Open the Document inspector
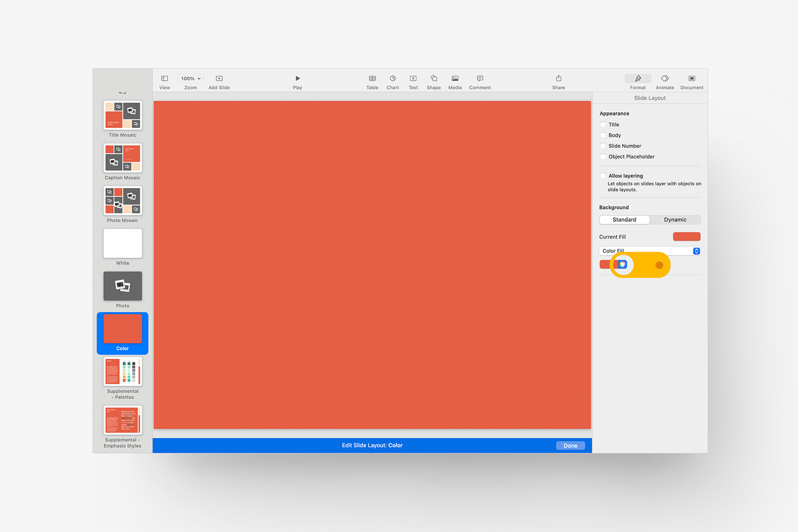798x532 pixels. click(x=692, y=82)
